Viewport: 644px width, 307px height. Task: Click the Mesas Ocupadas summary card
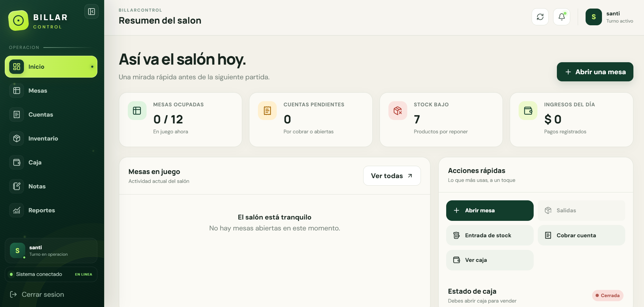[x=180, y=120]
